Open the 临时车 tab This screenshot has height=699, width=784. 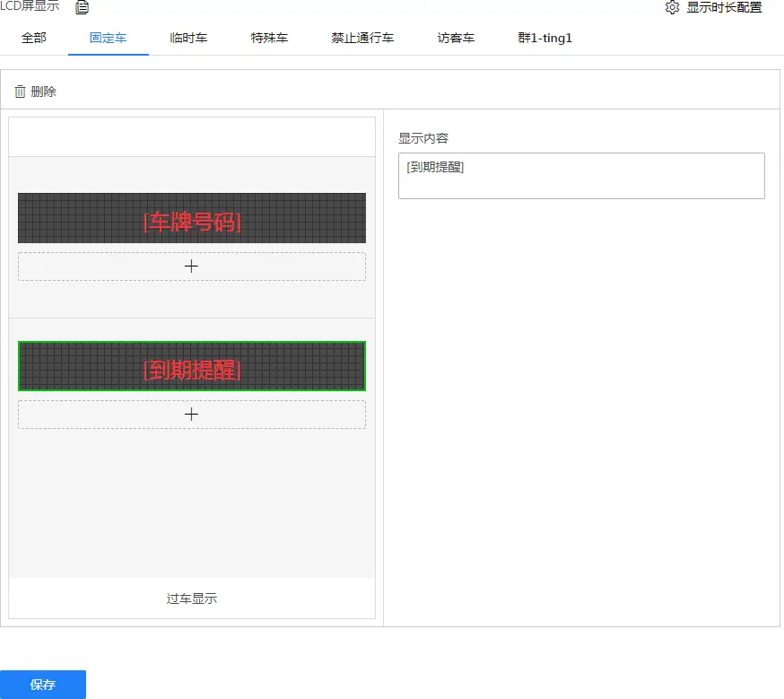pyautogui.click(x=188, y=38)
